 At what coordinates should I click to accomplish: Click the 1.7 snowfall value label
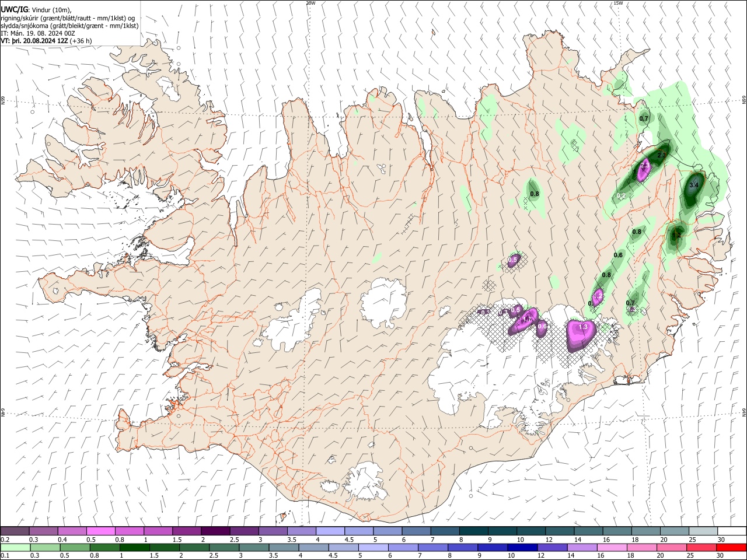click(x=527, y=319)
